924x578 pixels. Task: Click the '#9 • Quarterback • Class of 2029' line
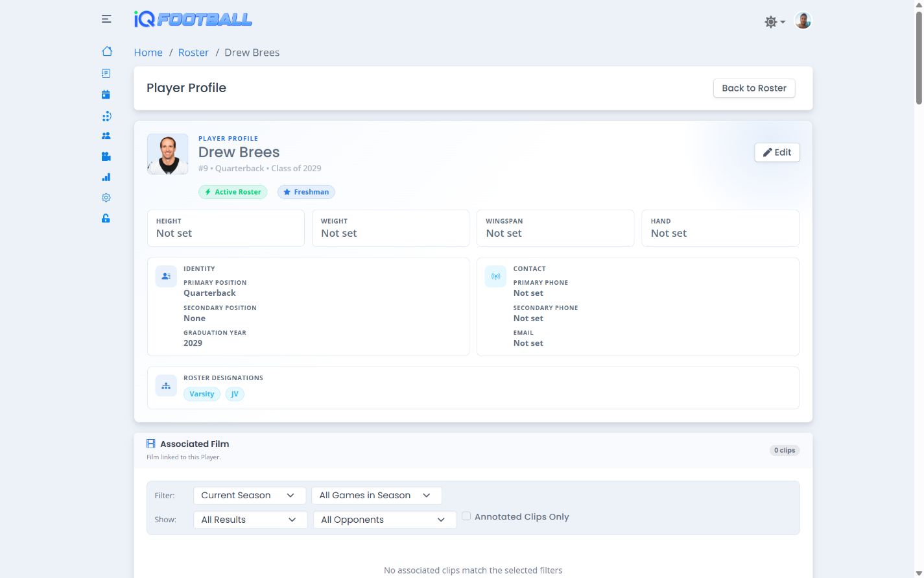click(259, 168)
